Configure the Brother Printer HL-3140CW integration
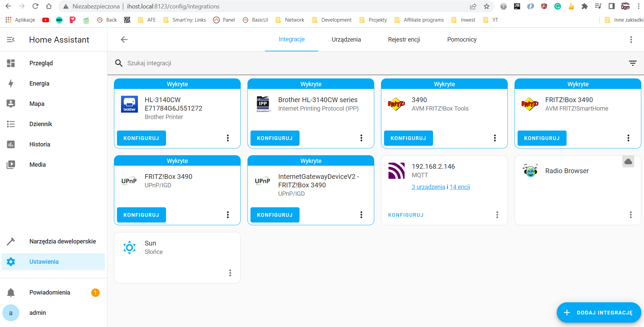 click(x=141, y=138)
